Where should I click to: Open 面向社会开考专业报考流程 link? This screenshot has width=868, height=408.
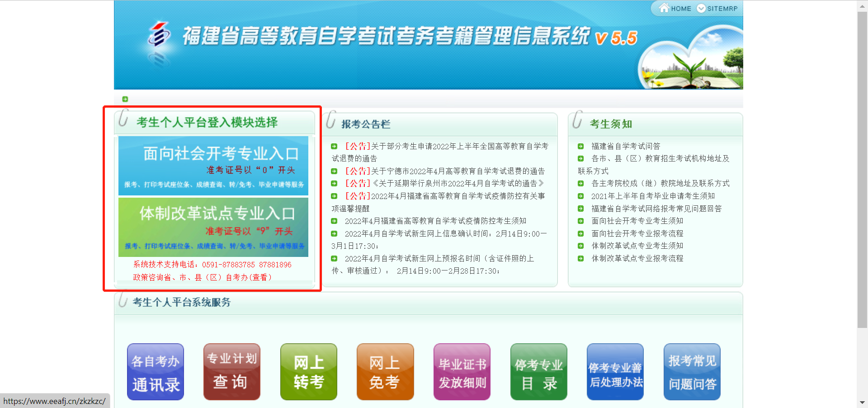tap(637, 233)
